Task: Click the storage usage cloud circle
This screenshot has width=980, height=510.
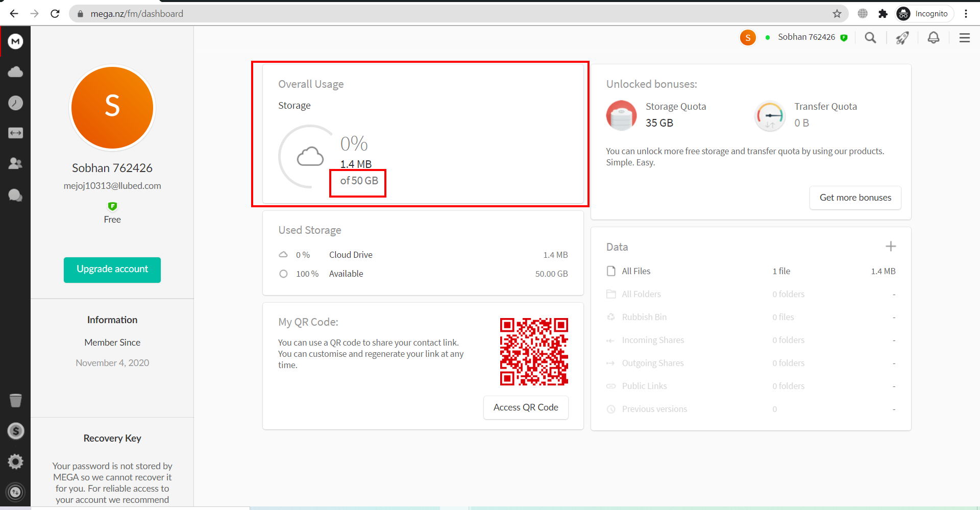Action: point(310,157)
